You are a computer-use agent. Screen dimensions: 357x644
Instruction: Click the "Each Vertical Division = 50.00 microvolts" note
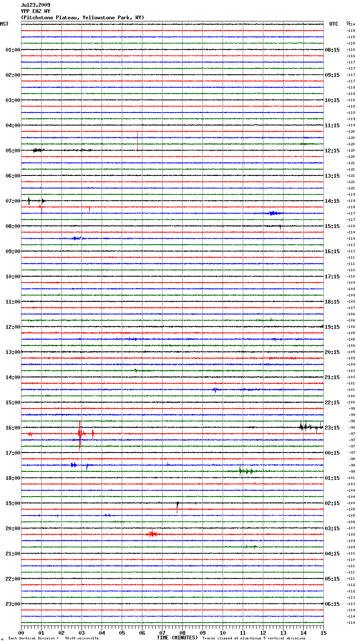tap(53, 638)
